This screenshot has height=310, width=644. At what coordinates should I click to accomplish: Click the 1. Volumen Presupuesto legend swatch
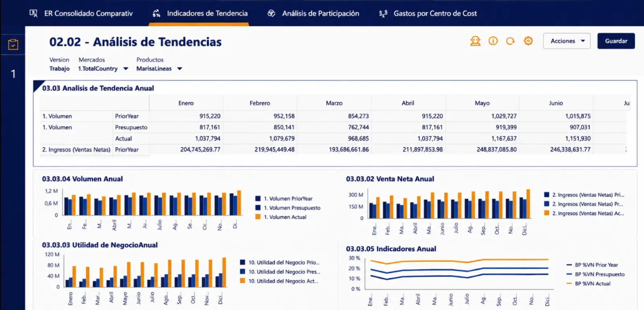tap(258, 208)
